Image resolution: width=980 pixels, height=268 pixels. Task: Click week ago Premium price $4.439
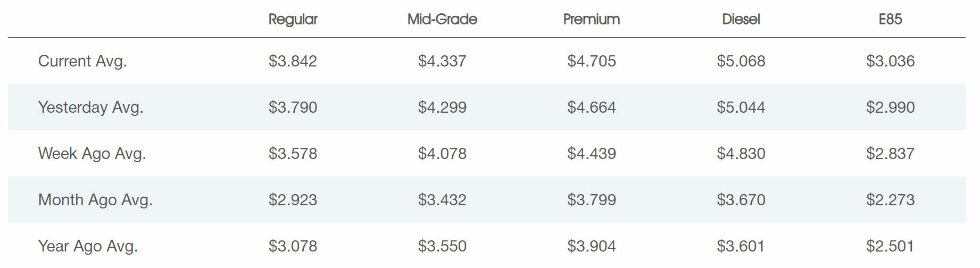[592, 154]
